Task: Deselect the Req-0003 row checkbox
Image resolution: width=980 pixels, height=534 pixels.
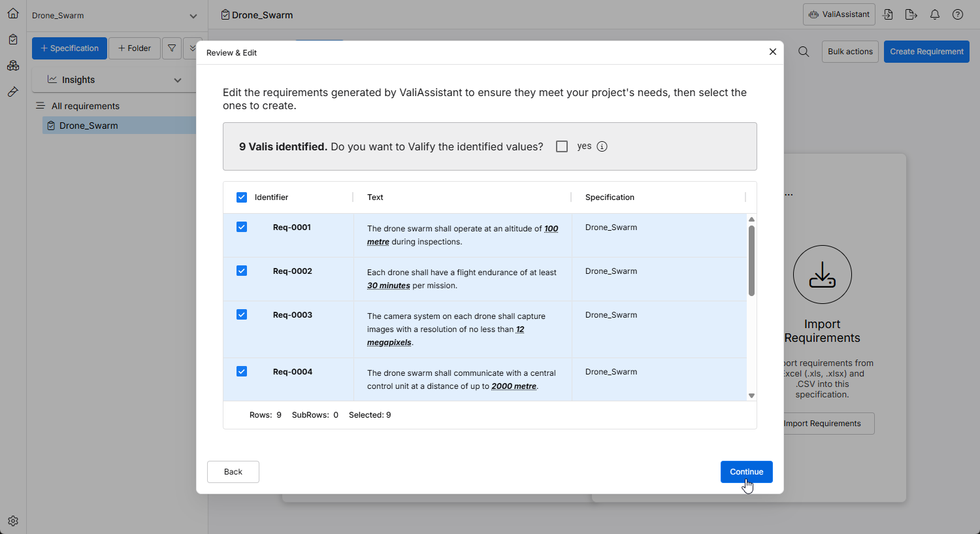Action: pyautogui.click(x=242, y=315)
